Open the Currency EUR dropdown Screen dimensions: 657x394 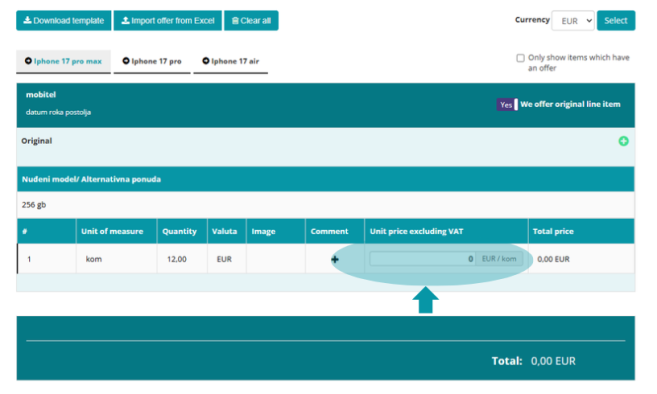pyautogui.click(x=573, y=21)
